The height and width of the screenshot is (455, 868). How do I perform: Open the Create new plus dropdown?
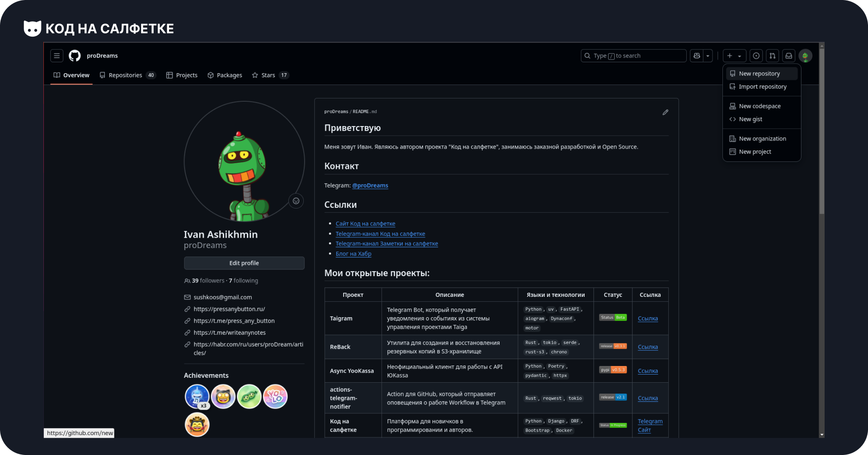(x=734, y=56)
